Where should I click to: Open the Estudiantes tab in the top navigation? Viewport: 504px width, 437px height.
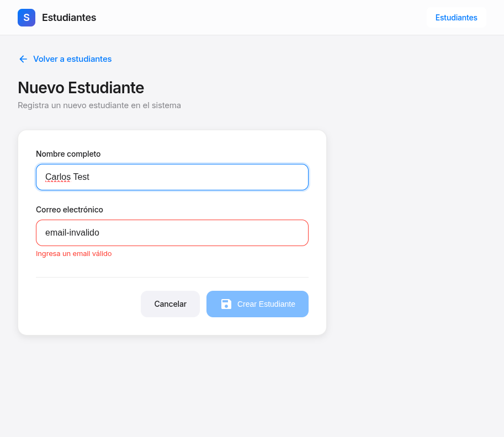tap(456, 18)
